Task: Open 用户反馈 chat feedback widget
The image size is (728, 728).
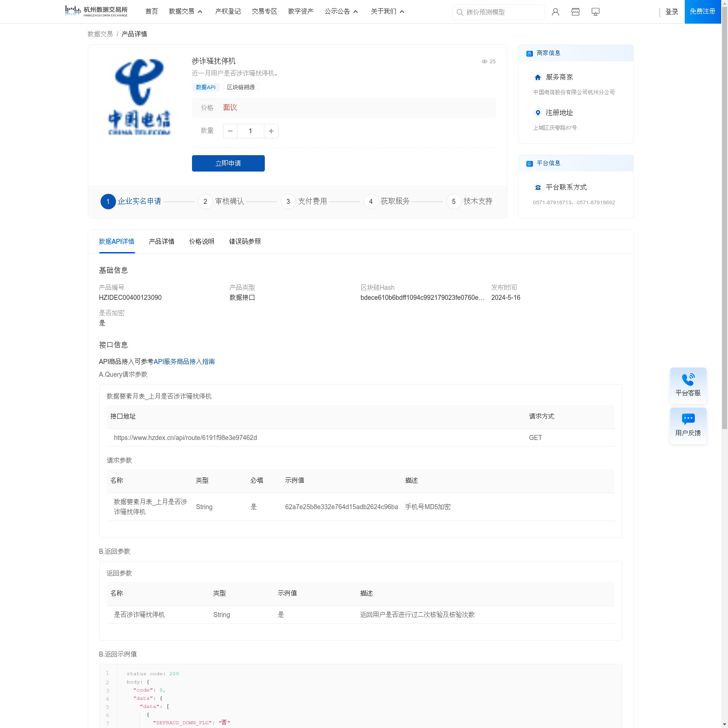Action: 688,425
